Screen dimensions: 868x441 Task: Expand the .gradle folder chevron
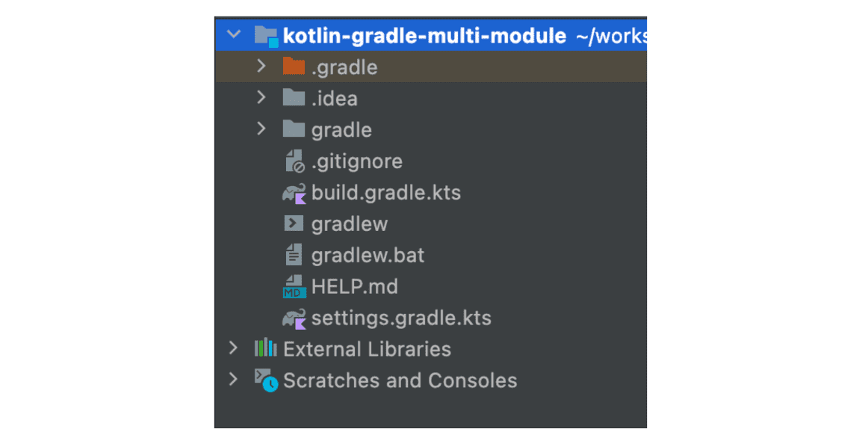(x=261, y=66)
